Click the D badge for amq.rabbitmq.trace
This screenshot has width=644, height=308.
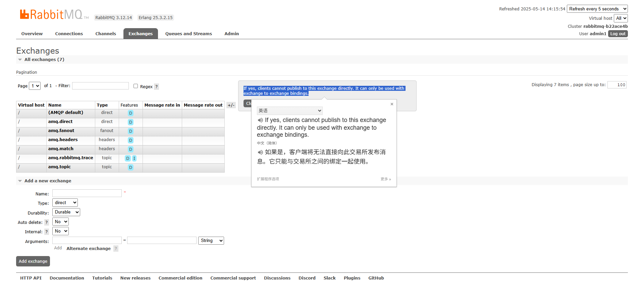(128, 159)
